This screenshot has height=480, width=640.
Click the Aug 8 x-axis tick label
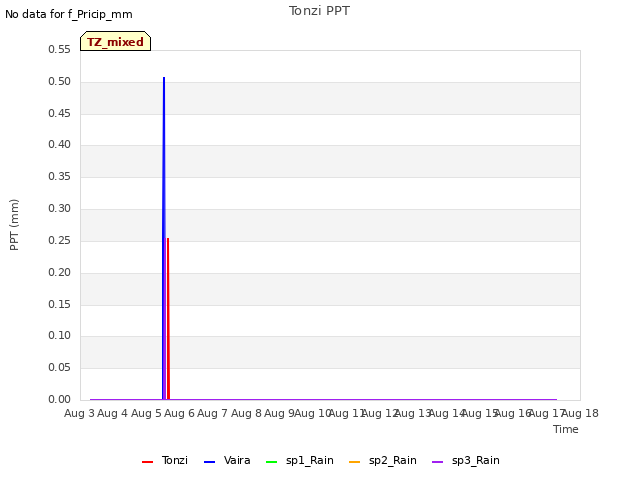coord(246,413)
